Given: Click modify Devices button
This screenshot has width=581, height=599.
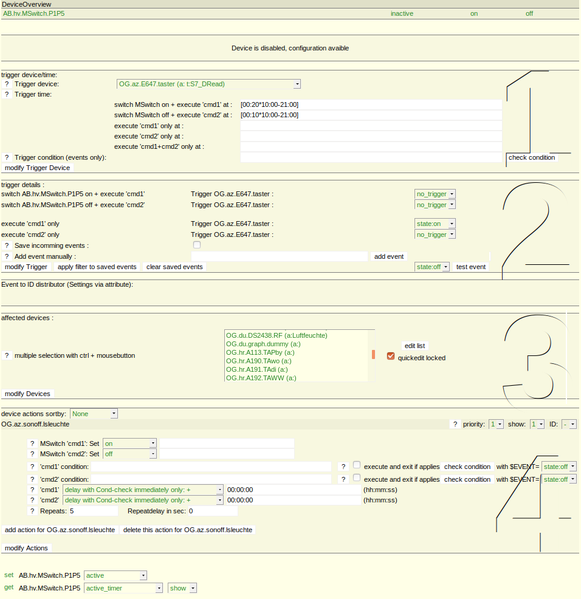Looking at the screenshot, I should [27, 394].
